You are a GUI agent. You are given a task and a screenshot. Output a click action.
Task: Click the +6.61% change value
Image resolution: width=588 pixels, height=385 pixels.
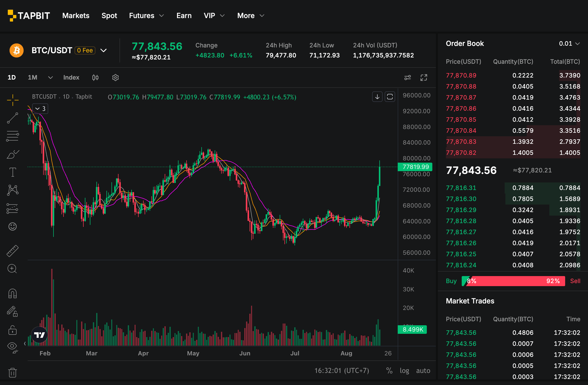click(x=241, y=55)
